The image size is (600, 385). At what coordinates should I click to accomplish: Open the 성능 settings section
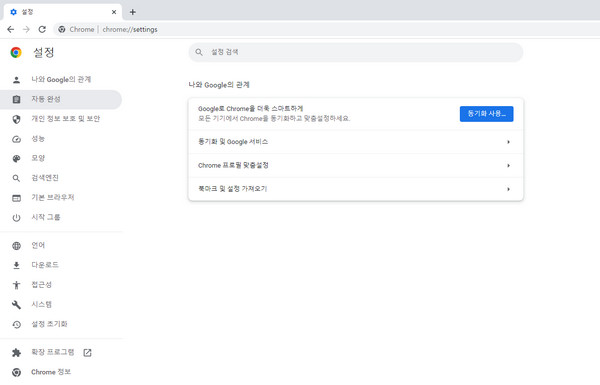[x=61, y=139]
